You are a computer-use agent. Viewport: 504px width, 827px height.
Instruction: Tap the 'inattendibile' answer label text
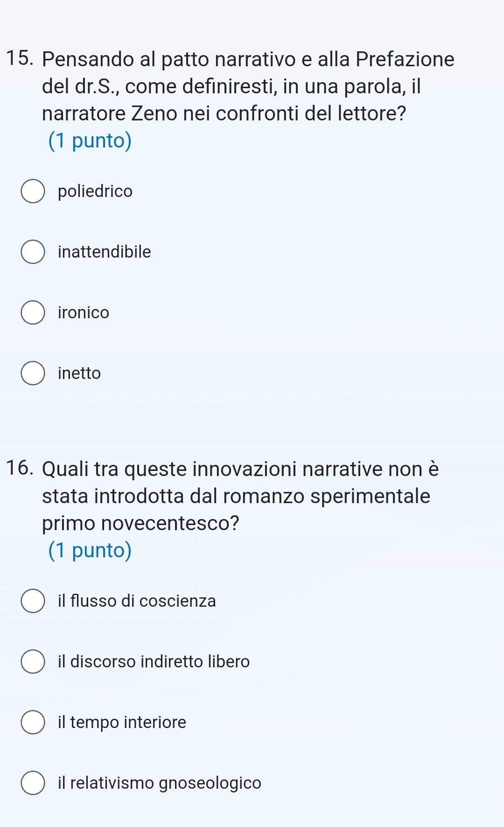pos(105,252)
